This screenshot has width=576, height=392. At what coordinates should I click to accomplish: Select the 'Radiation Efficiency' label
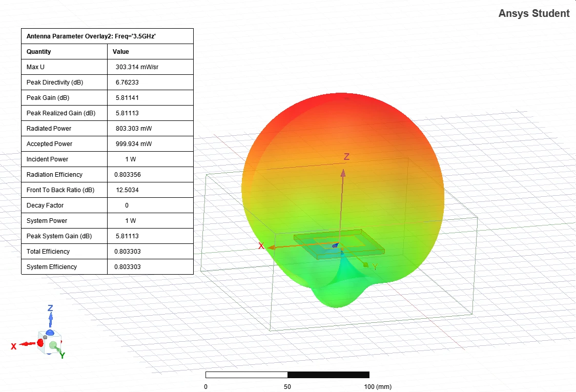coord(54,175)
